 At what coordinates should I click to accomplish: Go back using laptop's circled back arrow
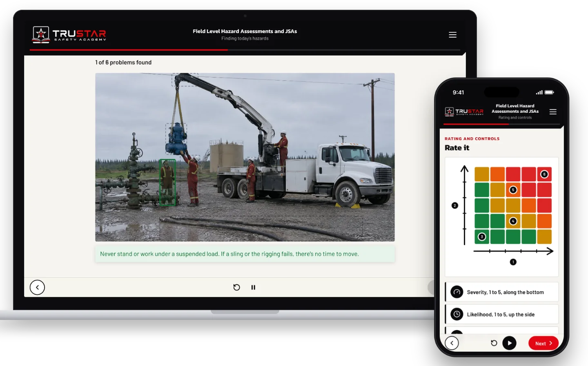pos(37,287)
